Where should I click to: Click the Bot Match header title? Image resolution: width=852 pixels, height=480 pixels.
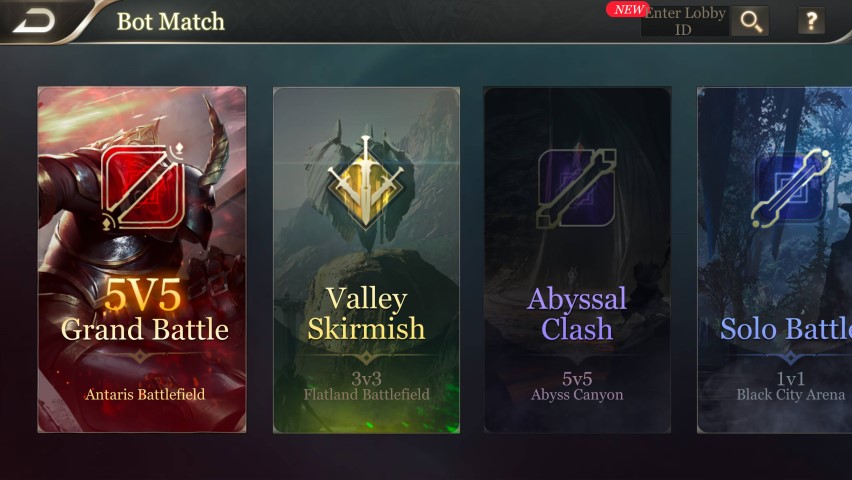(171, 22)
